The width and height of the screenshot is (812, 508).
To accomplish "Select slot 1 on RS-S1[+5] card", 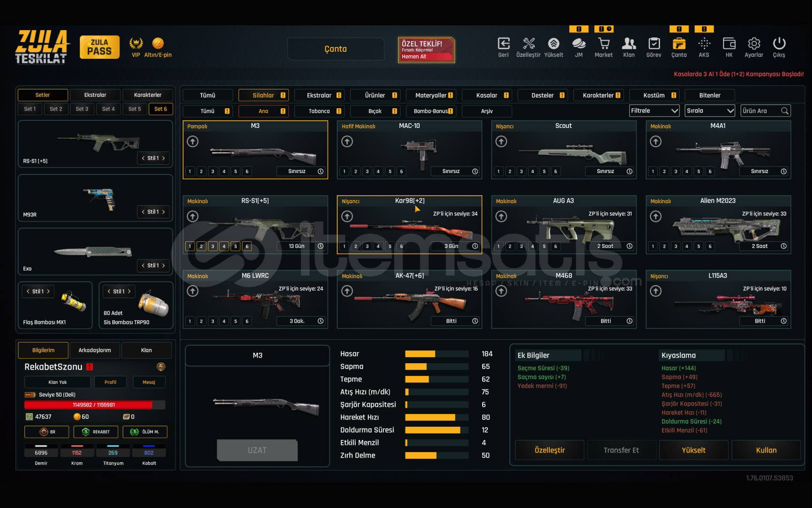I will [x=190, y=246].
